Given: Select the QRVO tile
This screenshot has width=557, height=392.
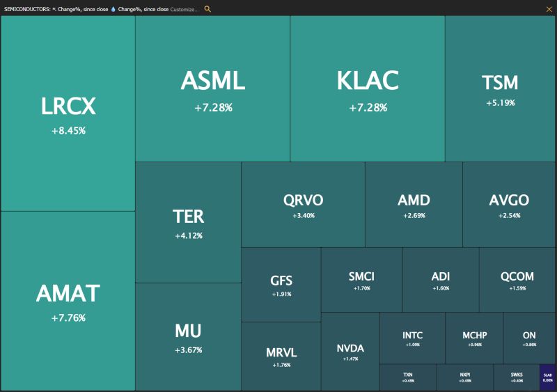Looking at the screenshot, I should (x=303, y=205).
